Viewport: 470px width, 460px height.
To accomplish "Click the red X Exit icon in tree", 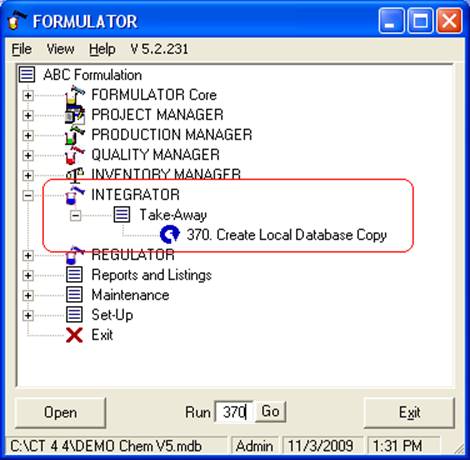I will 74,335.
